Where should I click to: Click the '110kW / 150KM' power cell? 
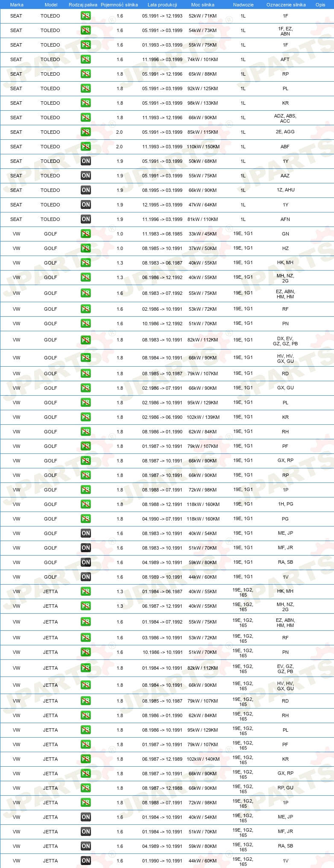click(x=203, y=147)
